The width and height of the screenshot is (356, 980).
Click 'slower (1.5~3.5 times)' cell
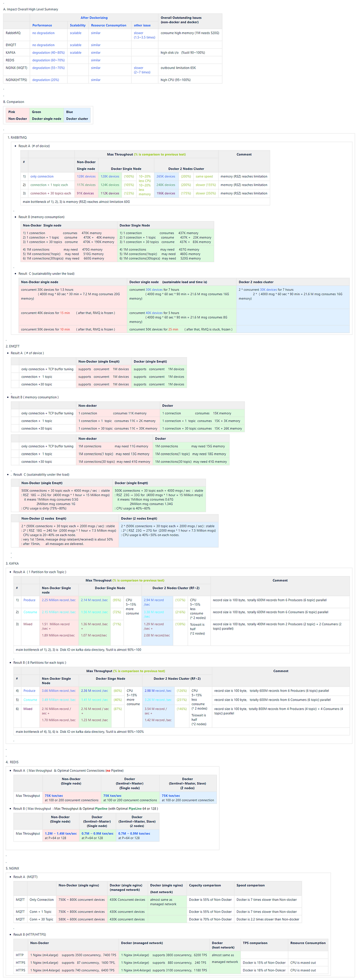tap(145, 35)
